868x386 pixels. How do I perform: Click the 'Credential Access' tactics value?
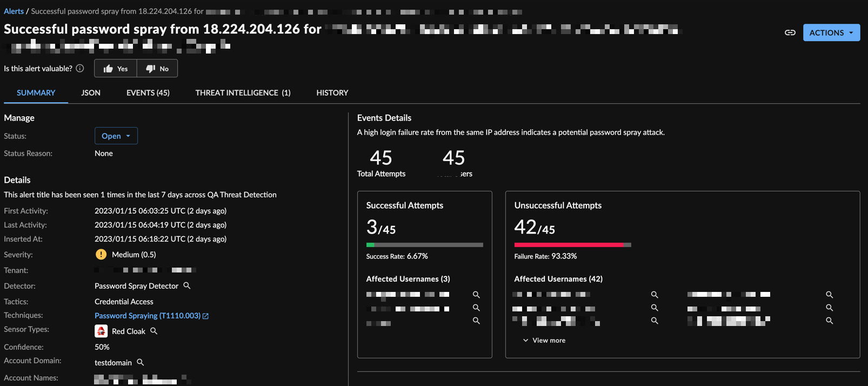(x=124, y=302)
